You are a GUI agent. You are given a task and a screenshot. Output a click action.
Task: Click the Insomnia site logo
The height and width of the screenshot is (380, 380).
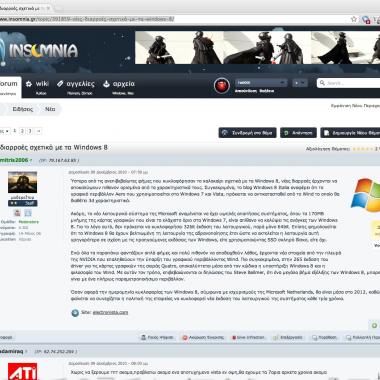(x=38, y=51)
